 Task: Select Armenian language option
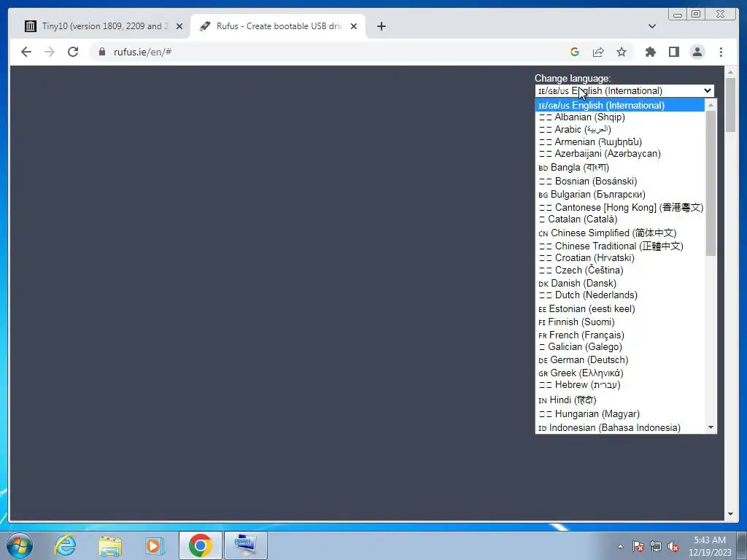tap(619, 142)
